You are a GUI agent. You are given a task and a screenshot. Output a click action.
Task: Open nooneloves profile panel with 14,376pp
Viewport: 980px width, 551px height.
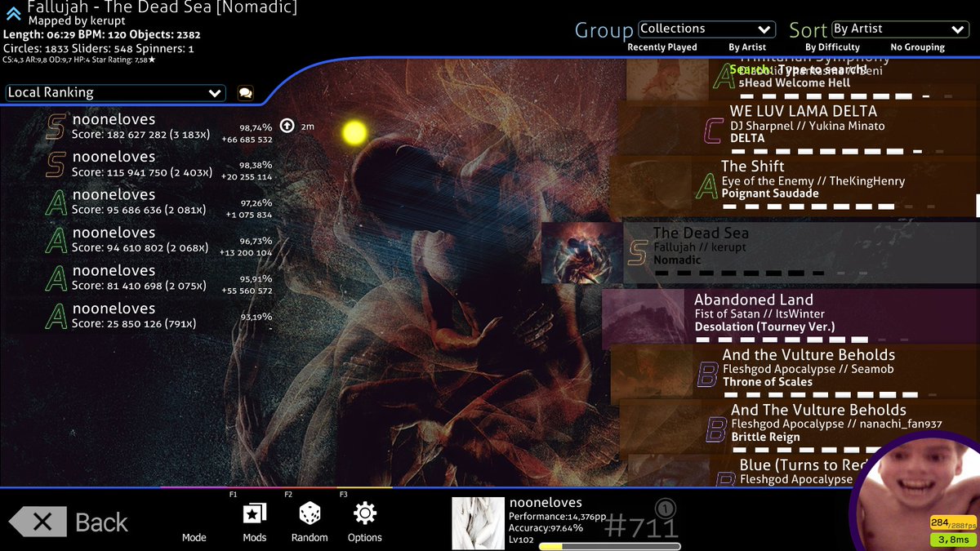(567, 523)
